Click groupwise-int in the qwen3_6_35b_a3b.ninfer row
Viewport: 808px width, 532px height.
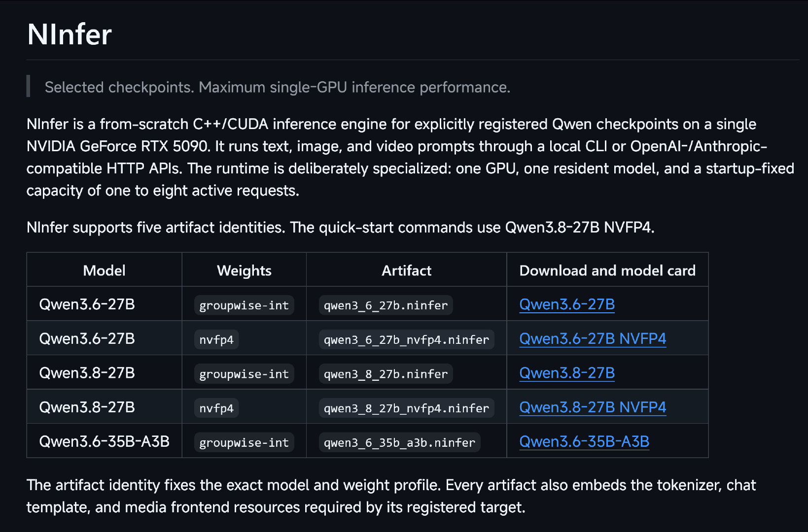244,442
